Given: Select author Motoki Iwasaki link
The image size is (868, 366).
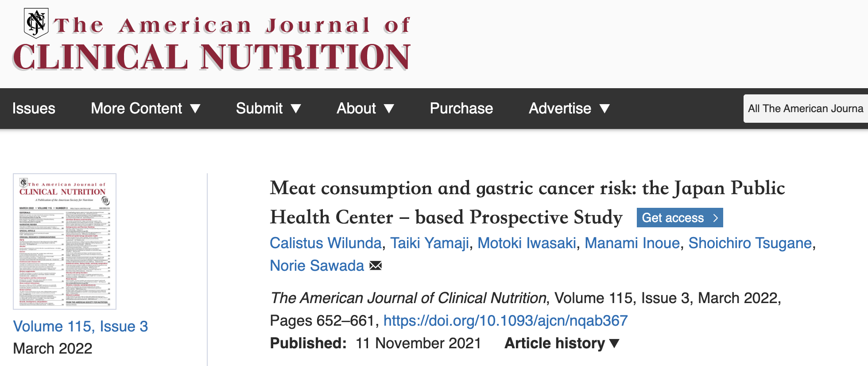Looking at the screenshot, I should coord(527,243).
